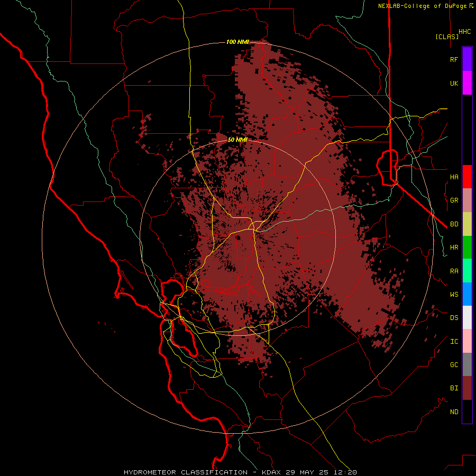The width and height of the screenshot is (476, 476).
Task: Click the GC legend label
Action: [454, 364]
